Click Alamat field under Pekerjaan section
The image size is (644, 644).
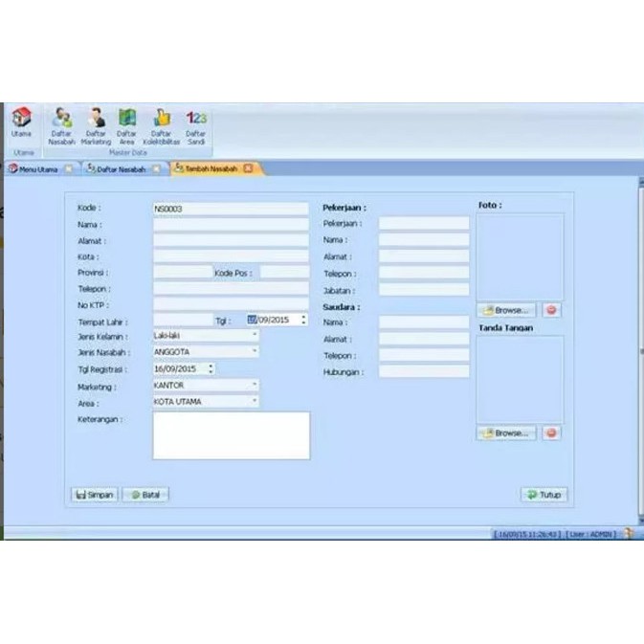[424, 256]
